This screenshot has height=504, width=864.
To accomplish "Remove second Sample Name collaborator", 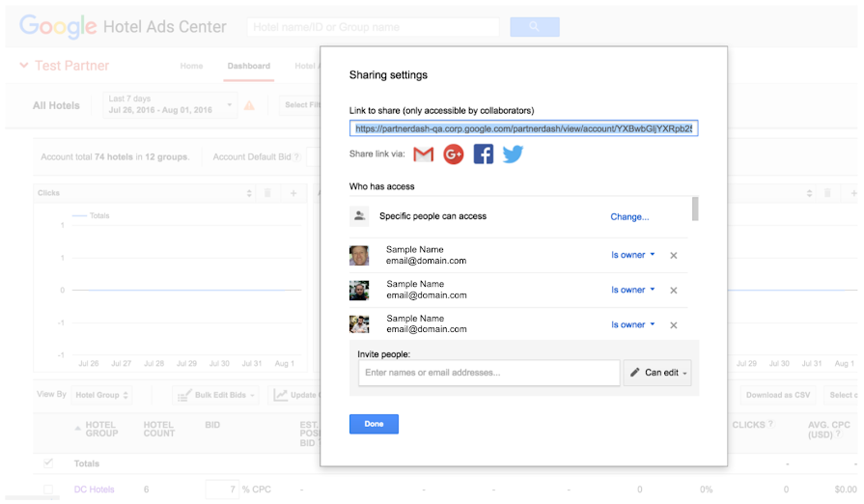I will coord(674,291).
